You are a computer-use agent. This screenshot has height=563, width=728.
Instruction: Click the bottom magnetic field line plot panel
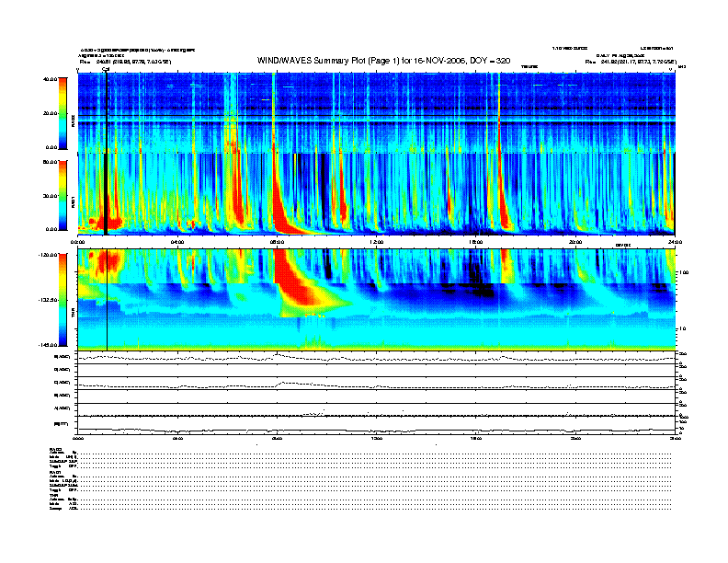click(x=376, y=425)
